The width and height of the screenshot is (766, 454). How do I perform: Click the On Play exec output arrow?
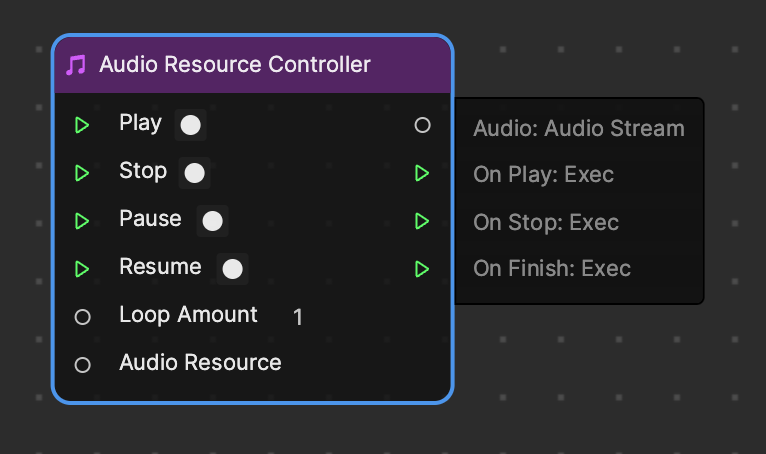click(422, 173)
